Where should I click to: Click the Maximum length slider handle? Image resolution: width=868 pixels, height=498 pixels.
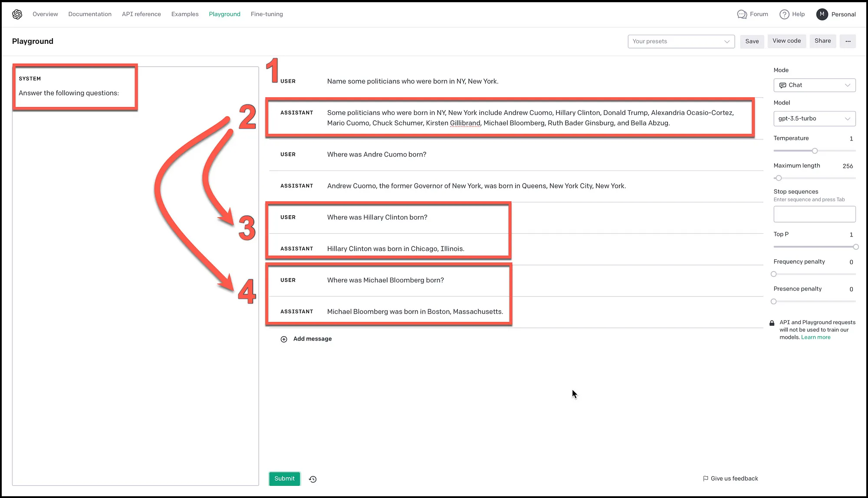click(x=779, y=178)
